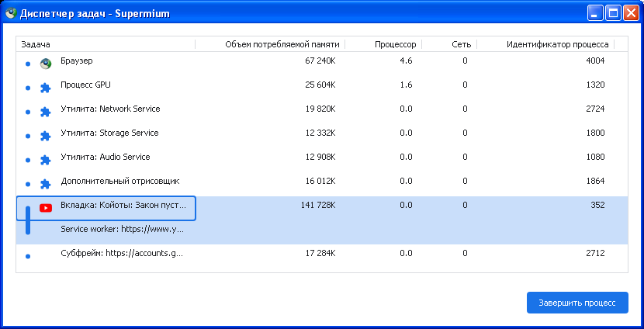This screenshot has width=644, height=329.
Task: Click memory value 141 728K
Action: [318, 205]
